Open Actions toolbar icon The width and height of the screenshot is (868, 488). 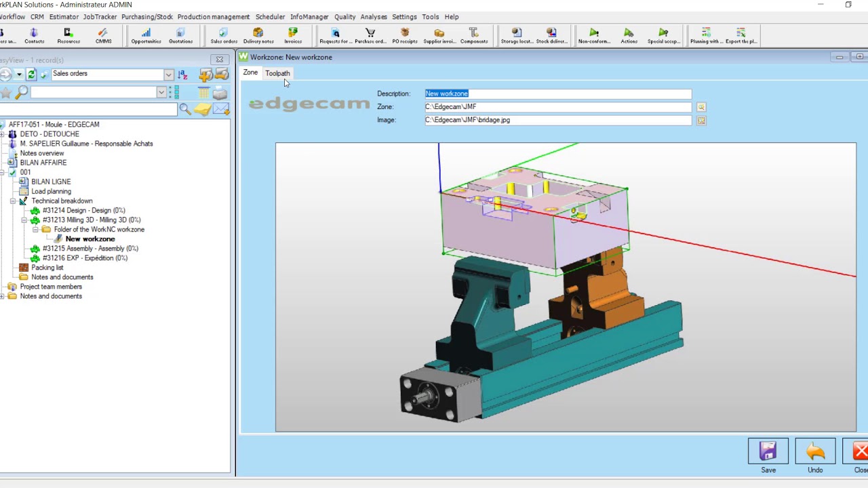pos(629,36)
